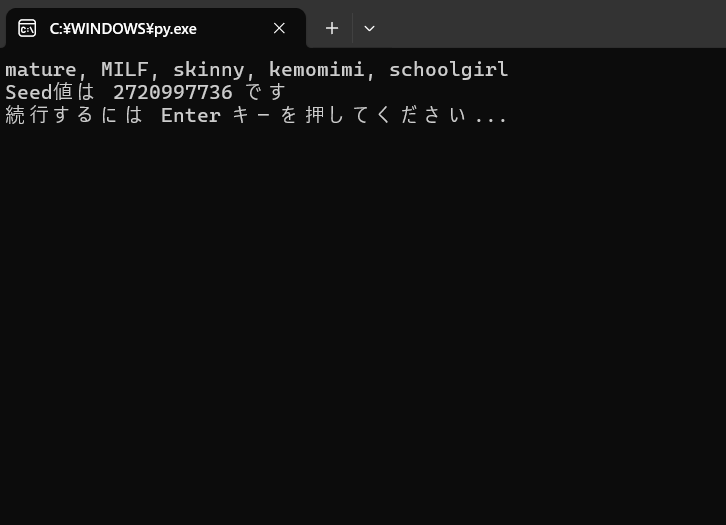Viewport: 726px width, 525px height.
Task: Click the empty black terminal area below the output
Action: click(x=363, y=324)
